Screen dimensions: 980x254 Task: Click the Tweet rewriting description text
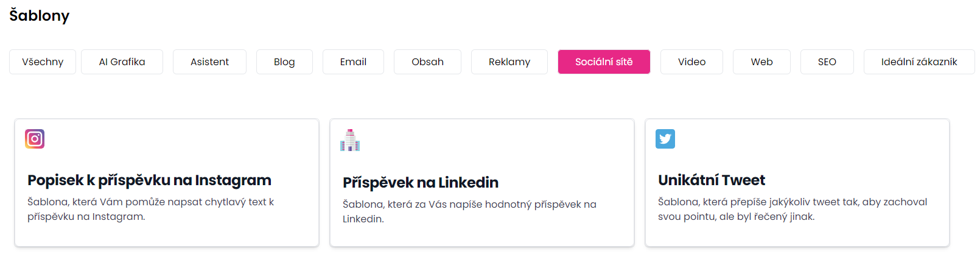[x=793, y=209]
